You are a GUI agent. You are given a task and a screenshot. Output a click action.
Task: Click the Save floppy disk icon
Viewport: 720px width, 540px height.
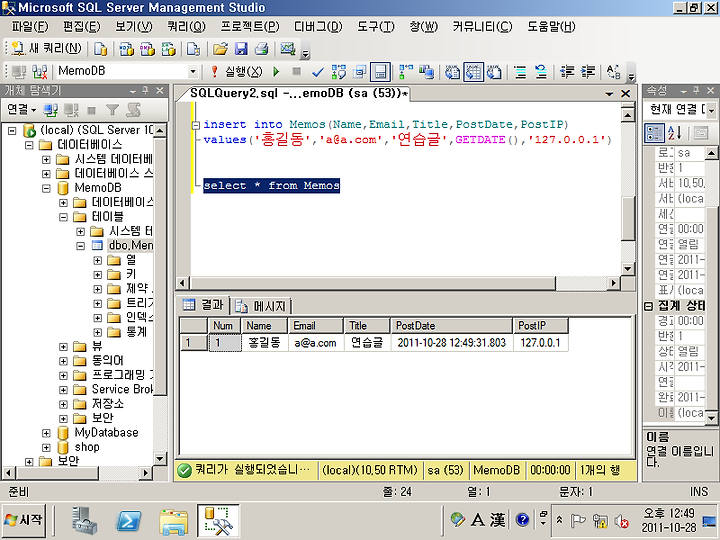[x=241, y=48]
